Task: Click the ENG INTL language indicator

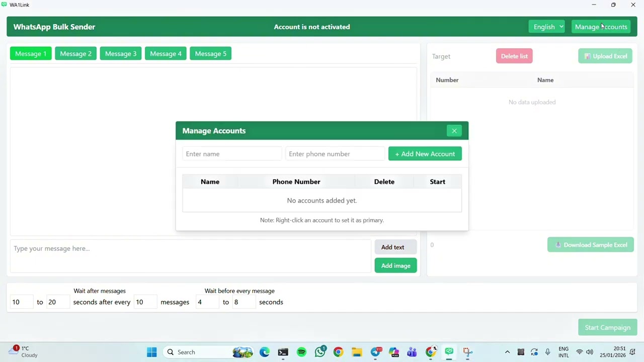Action: point(563,352)
